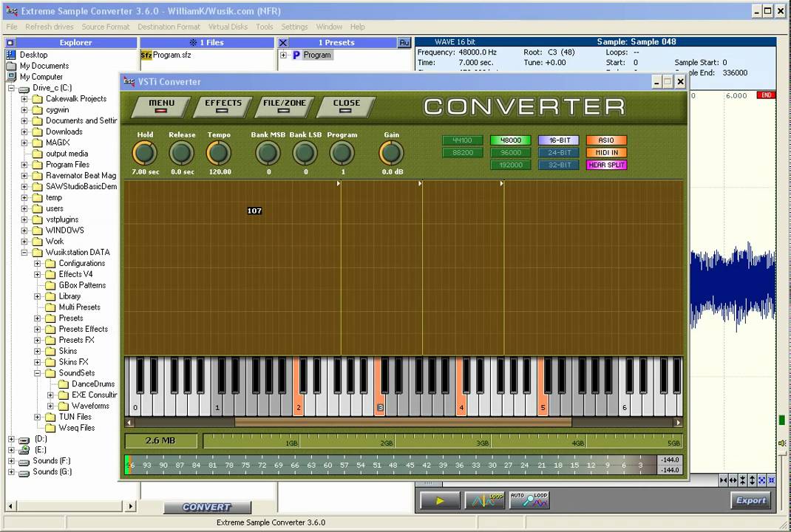Select the My Documents icon
The width and height of the screenshot is (791, 532).
tap(10, 66)
